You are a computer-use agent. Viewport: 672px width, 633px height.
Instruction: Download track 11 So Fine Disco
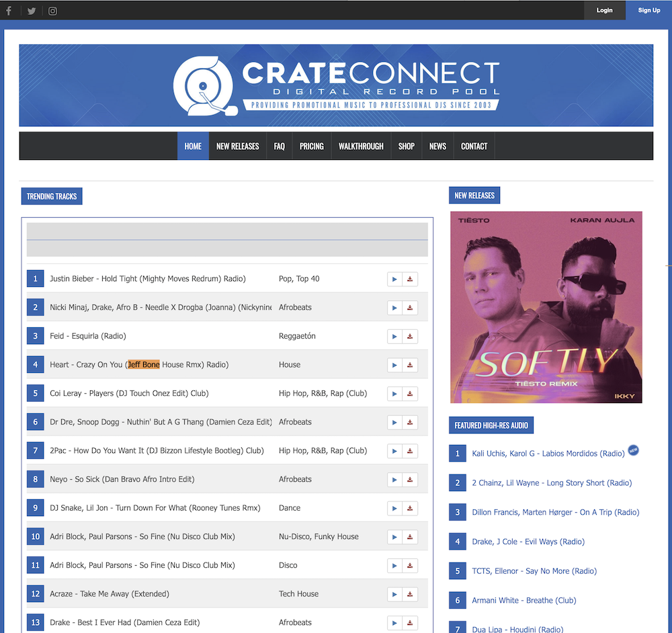pos(410,566)
